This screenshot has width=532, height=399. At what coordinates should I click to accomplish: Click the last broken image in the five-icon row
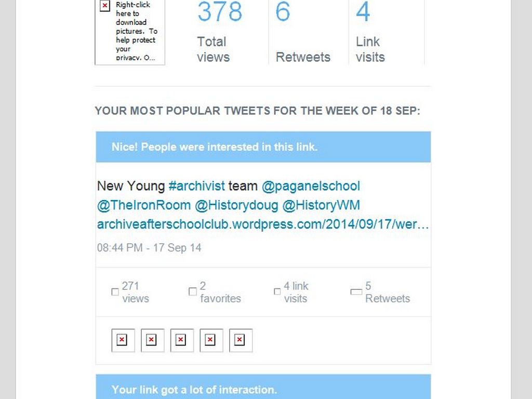[x=240, y=340]
